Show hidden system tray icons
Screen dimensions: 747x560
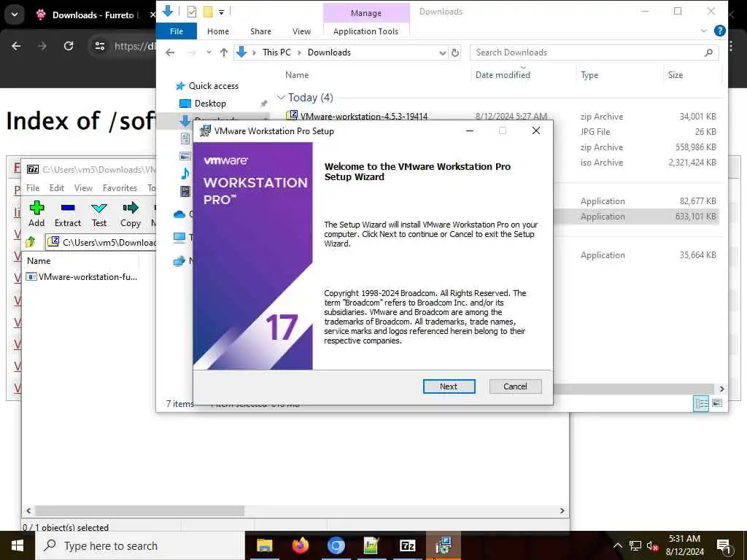point(617,545)
